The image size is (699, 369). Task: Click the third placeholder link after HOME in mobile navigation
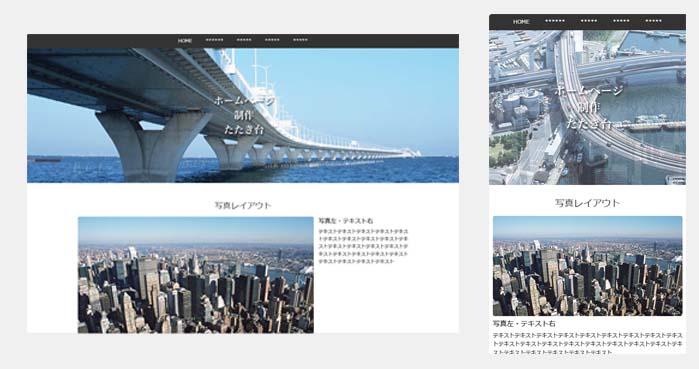[x=621, y=21]
